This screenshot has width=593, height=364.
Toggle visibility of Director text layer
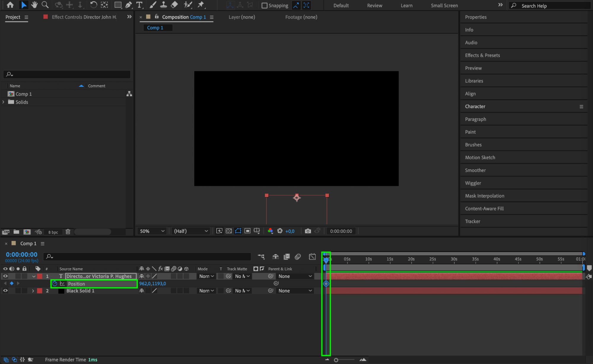click(5, 276)
